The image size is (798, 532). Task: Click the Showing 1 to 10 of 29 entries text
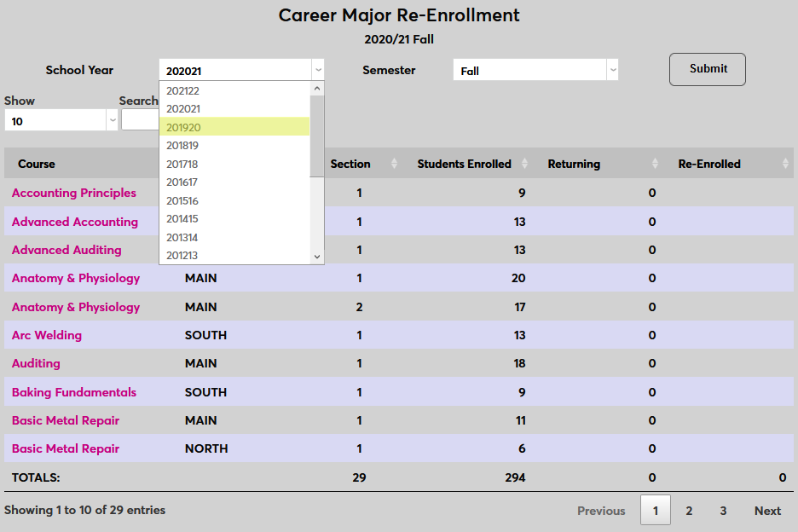tap(85, 510)
